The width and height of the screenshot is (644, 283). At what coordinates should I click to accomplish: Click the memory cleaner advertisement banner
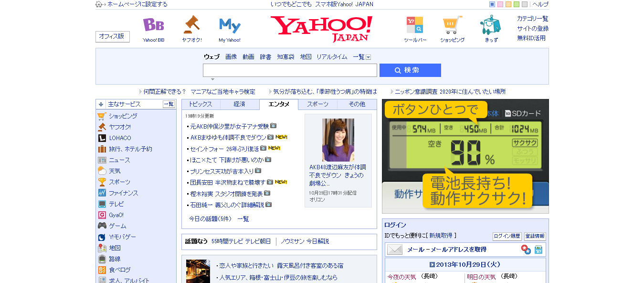[x=465, y=156]
